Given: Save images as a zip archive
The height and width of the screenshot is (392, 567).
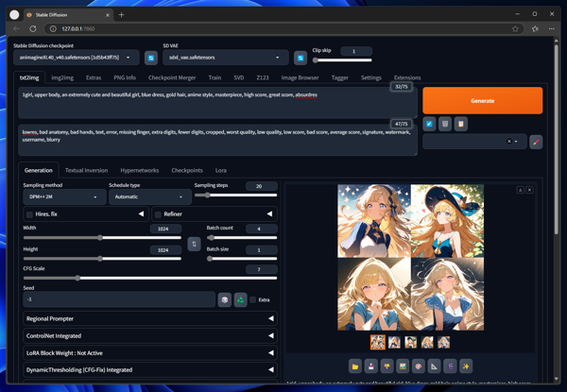Looking at the screenshot, I should (x=387, y=366).
